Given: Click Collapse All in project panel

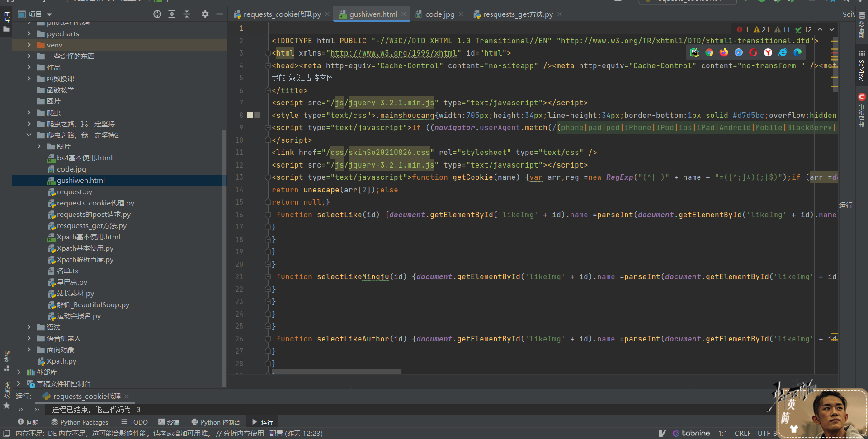Looking at the screenshot, I should click(x=187, y=14).
